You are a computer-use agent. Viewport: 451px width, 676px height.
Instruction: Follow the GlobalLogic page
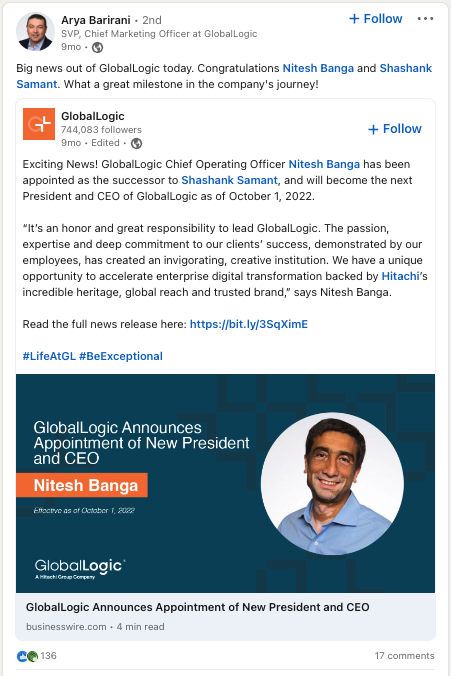tap(395, 129)
